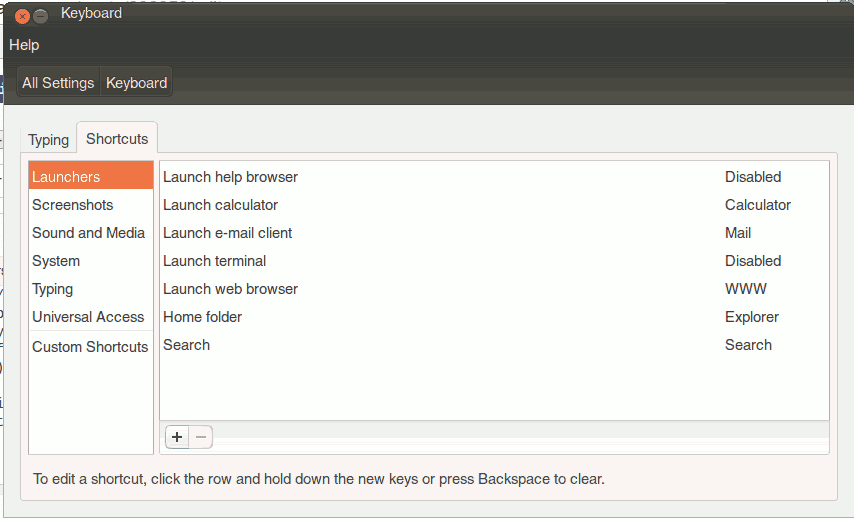
Task: Close the Keyboard window
Action: 22,17
